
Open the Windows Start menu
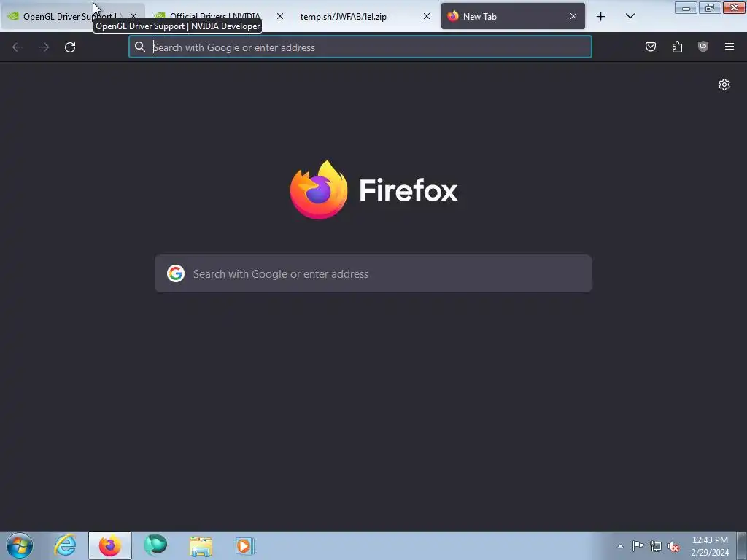[20, 545]
